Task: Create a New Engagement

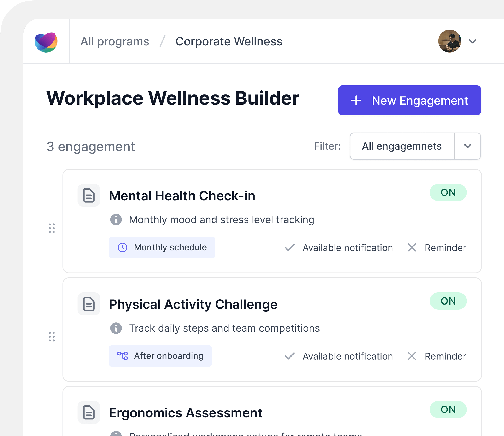Action: pyautogui.click(x=409, y=100)
